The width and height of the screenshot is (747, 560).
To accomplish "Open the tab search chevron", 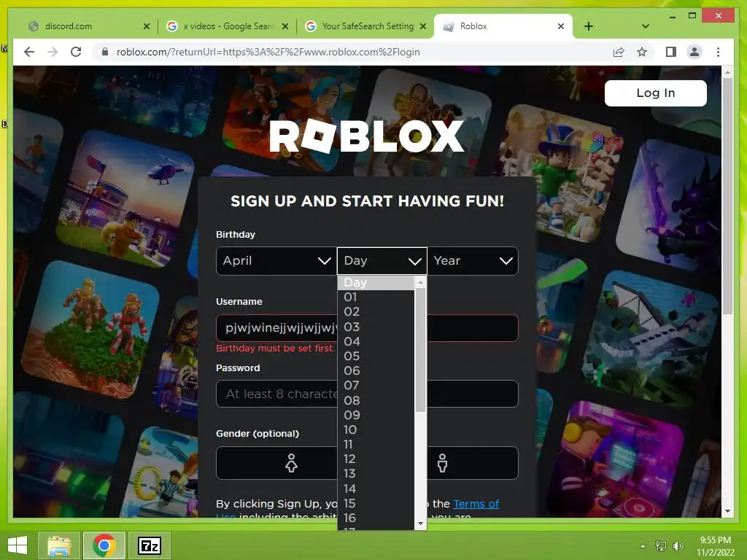I will pos(646,26).
